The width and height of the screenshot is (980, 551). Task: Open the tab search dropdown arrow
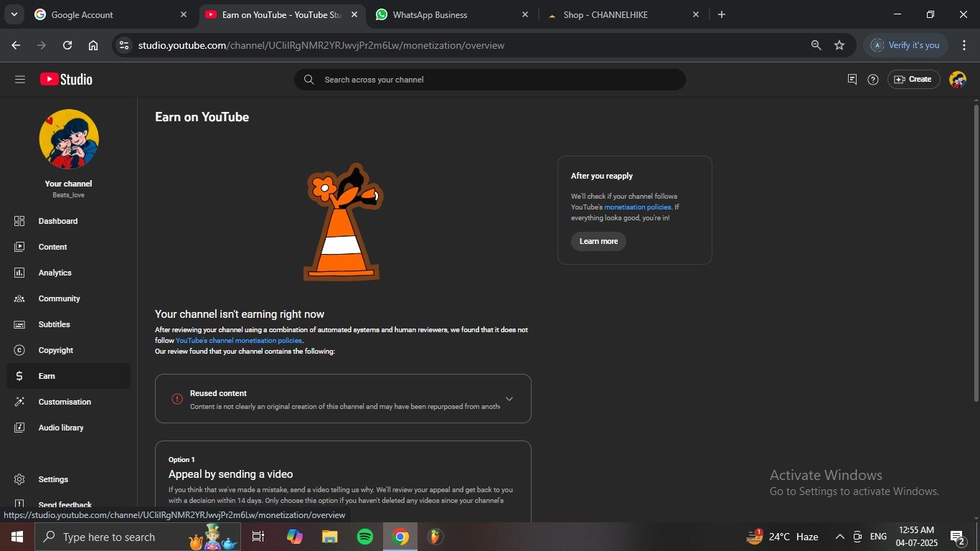pyautogui.click(x=14, y=14)
